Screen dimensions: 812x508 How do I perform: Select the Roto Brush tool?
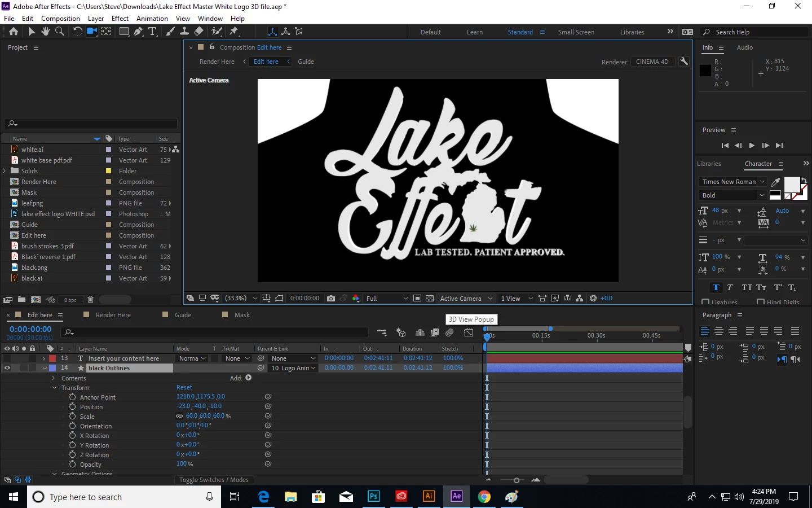(217, 32)
